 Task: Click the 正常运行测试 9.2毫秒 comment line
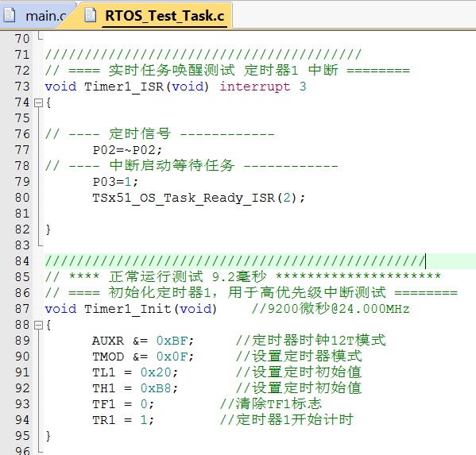pyautogui.click(x=243, y=277)
